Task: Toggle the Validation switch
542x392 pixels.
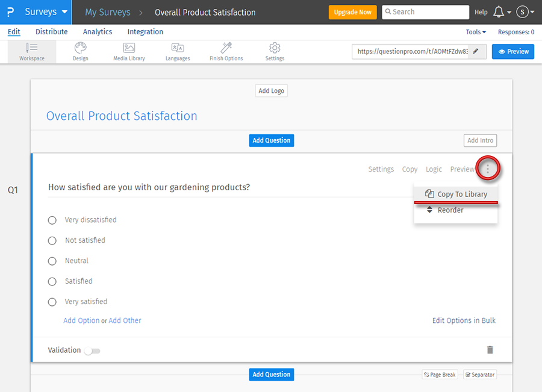Action: [x=92, y=350]
